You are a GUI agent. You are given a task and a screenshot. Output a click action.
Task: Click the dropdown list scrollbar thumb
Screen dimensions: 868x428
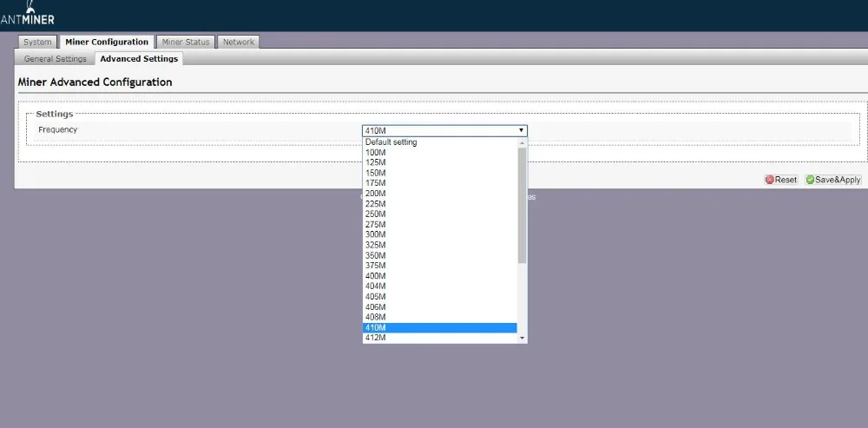tap(522, 206)
